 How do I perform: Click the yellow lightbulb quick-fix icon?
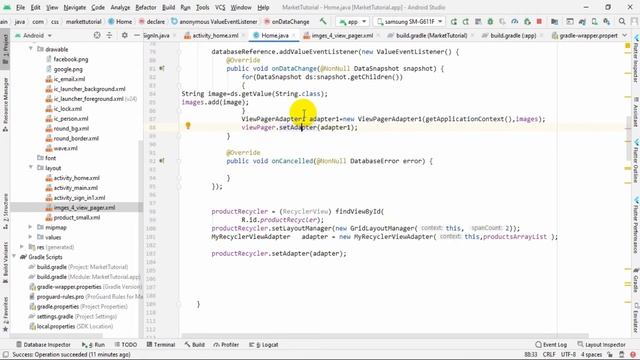[x=188, y=126]
